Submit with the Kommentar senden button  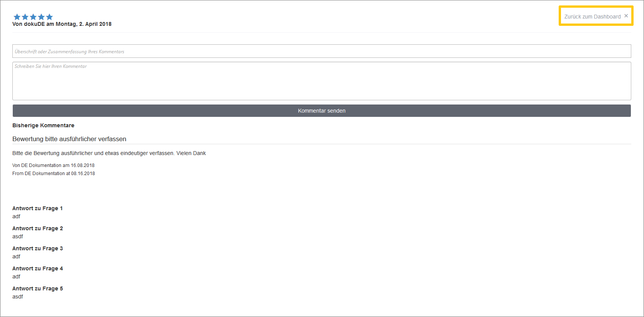[322, 111]
